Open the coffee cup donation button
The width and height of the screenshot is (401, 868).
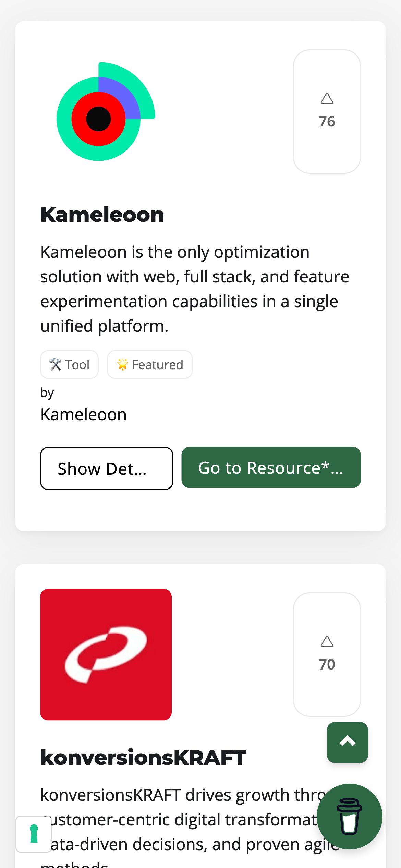350,817
